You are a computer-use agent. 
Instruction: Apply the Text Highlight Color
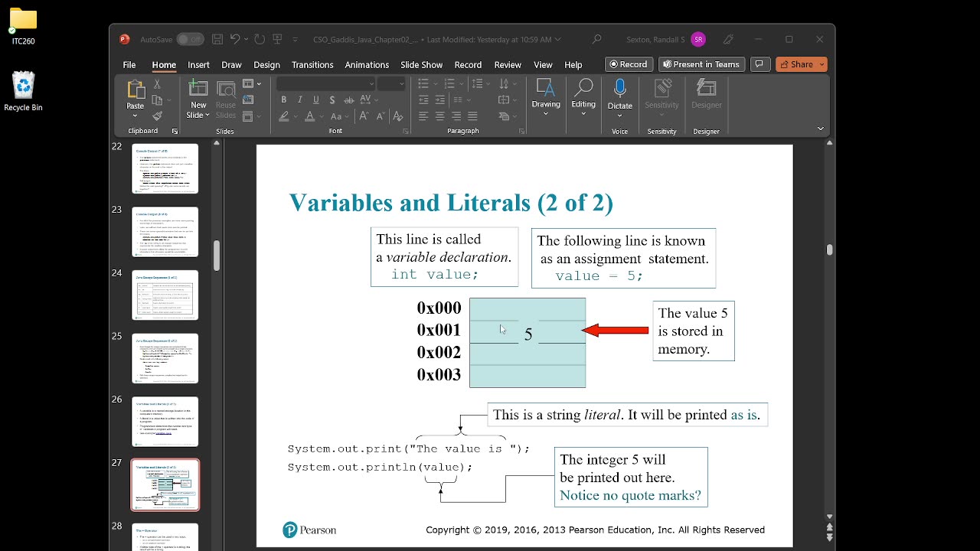[284, 117]
